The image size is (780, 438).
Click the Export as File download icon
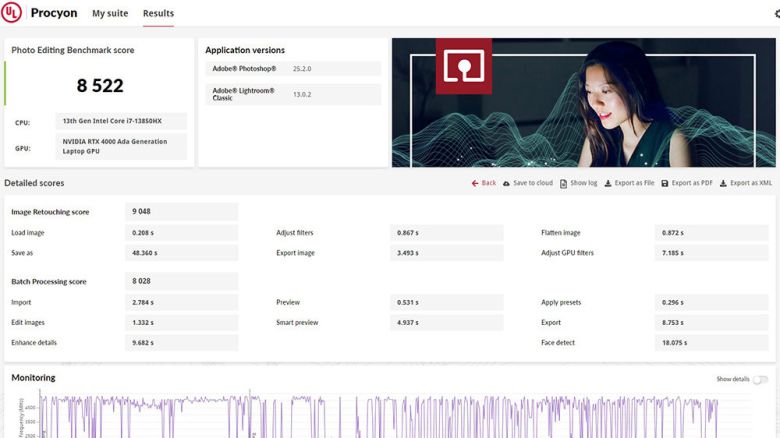[608, 183]
